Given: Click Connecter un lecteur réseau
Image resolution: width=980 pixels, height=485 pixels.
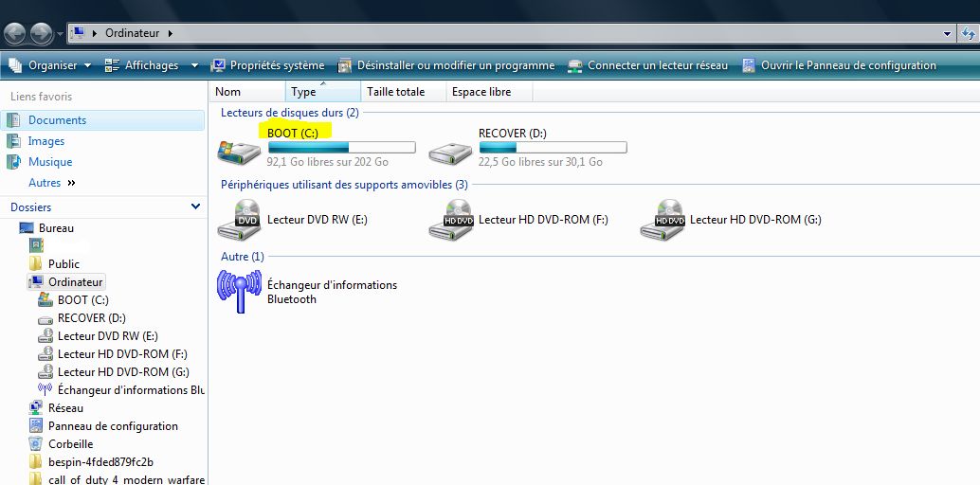Looking at the screenshot, I should tap(648, 65).
